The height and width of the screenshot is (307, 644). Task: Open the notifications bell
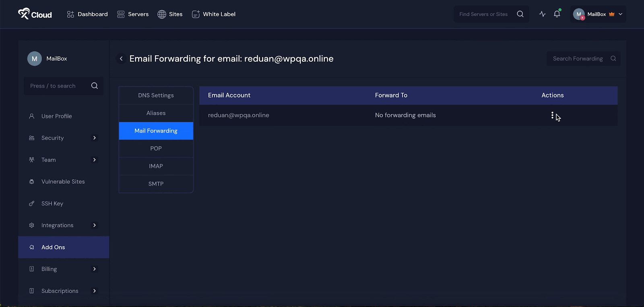(x=557, y=14)
